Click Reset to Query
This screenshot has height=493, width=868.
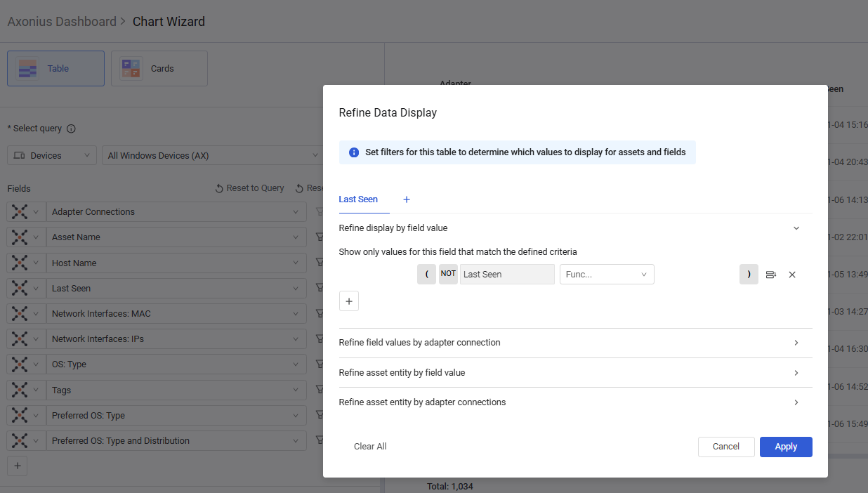point(250,188)
